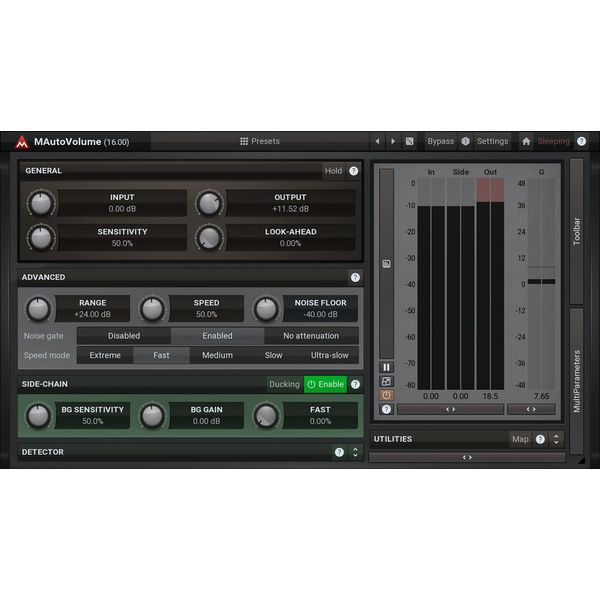Set Noise gate to No attenuation
This screenshot has width=600, height=600.
tap(311, 336)
